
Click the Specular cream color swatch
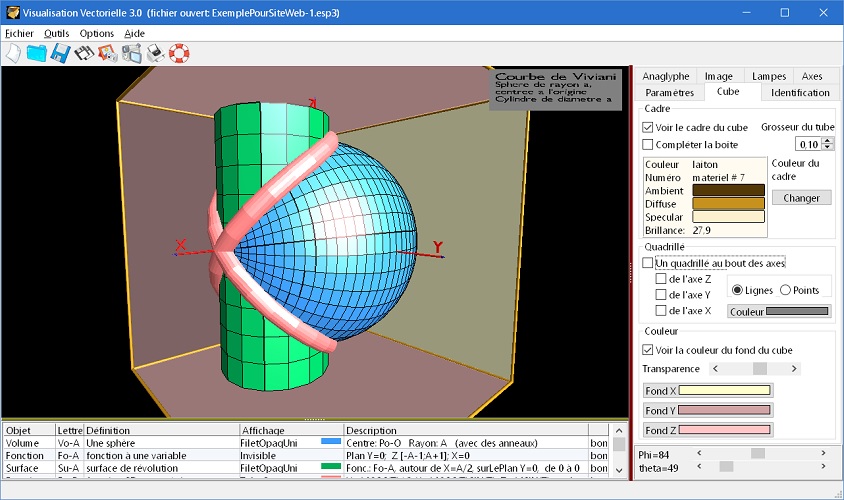[728, 216]
